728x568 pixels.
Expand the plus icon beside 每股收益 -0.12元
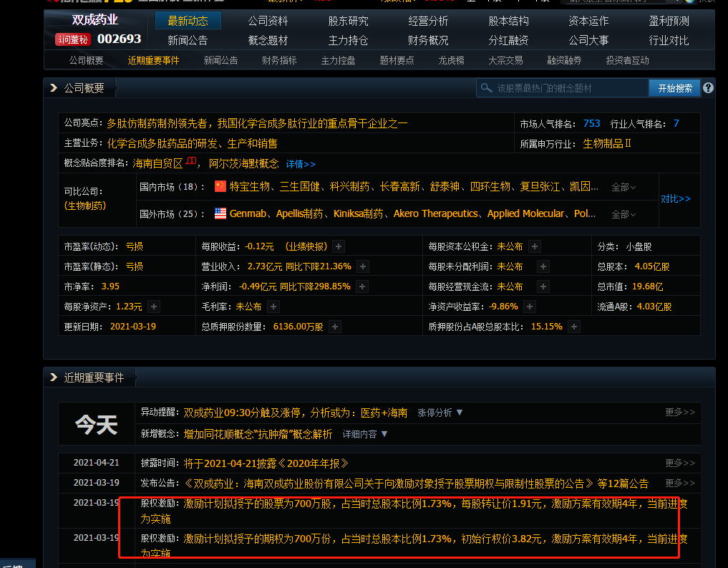point(339,246)
